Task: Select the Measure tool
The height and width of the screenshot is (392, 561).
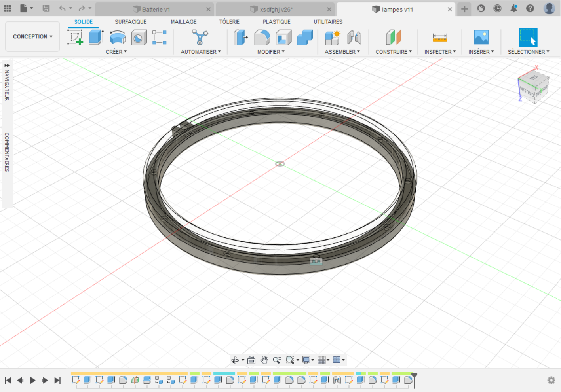Action: click(440, 38)
